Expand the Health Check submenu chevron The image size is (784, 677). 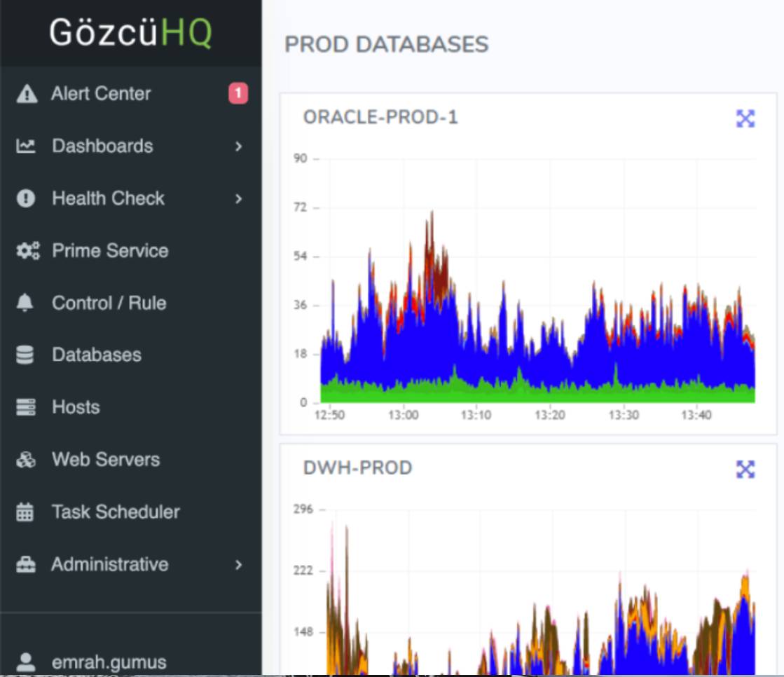[x=238, y=198]
